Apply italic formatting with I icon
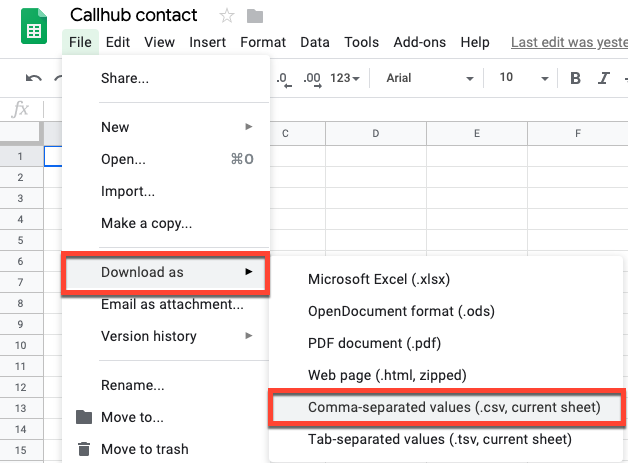This screenshot has width=629, height=463. click(x=604, y=78)
